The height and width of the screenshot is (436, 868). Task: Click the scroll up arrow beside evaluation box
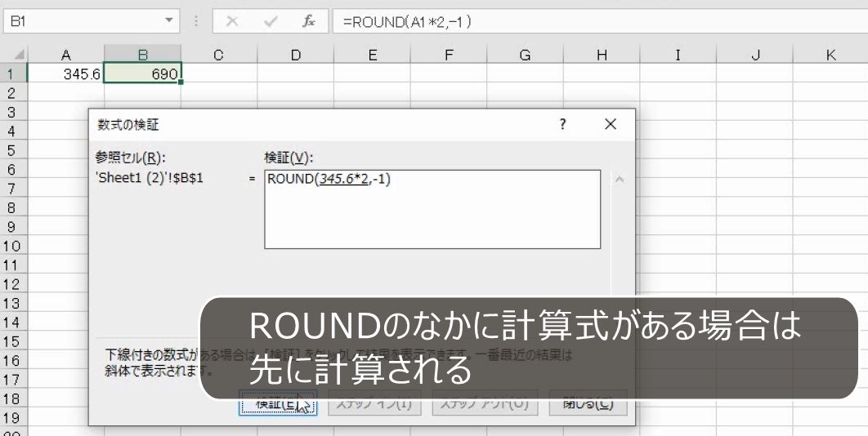(x=620, y=180)
